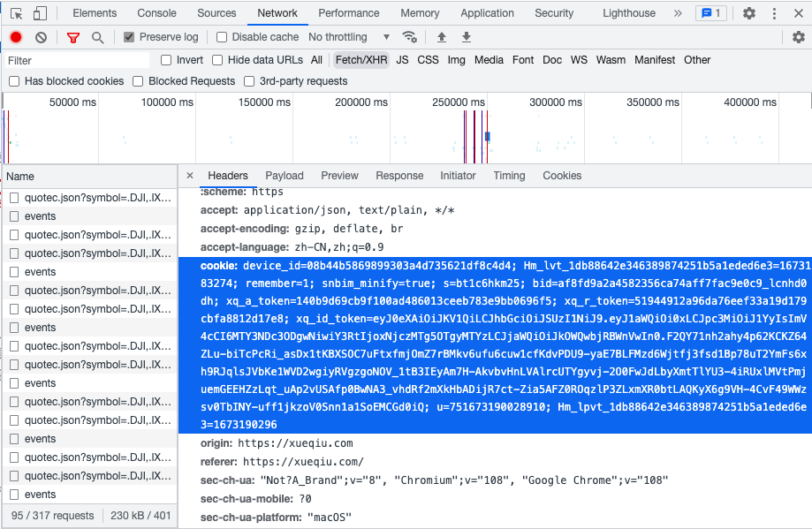
Task: Select the checkbox of the first quotec.json row
Action: (x=14, y=198)
